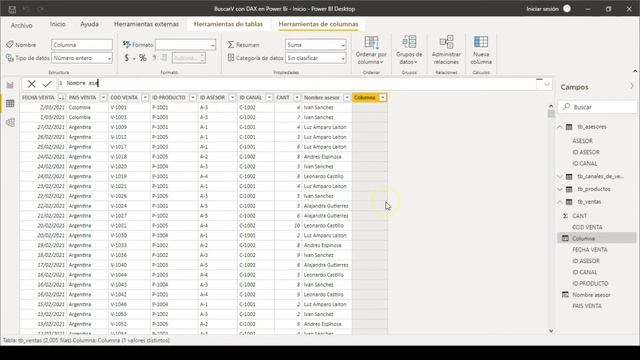
Task: Collapse the ribbon with the caret icon
Action: point(635,71)
